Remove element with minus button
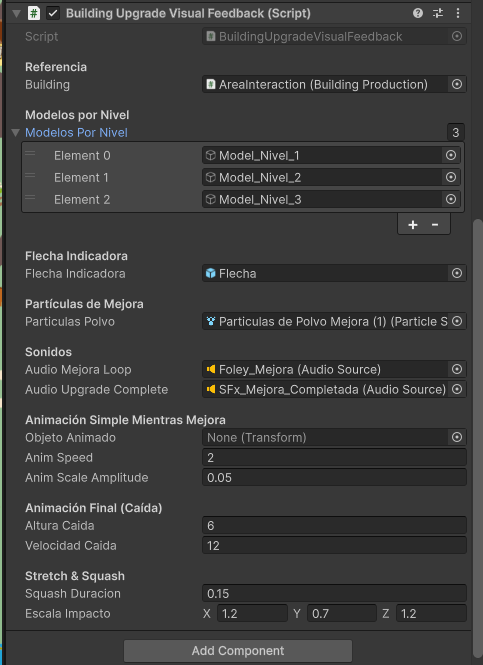 pos(435,225)
